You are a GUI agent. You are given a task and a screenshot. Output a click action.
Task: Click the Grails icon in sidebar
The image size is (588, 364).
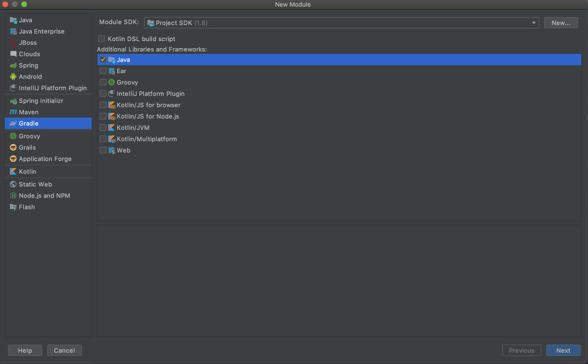point(13,148)
